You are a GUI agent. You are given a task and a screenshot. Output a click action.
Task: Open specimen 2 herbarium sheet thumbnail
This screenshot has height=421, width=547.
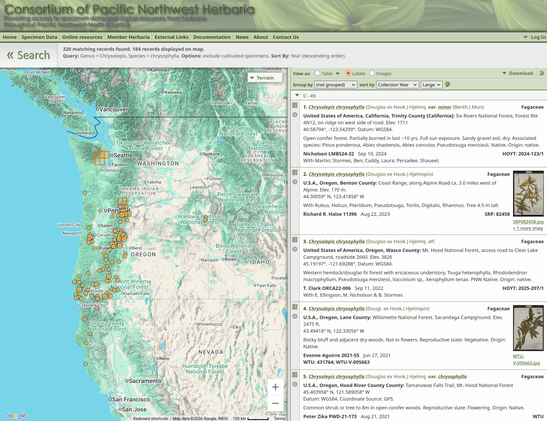click(x=528, y=194)
